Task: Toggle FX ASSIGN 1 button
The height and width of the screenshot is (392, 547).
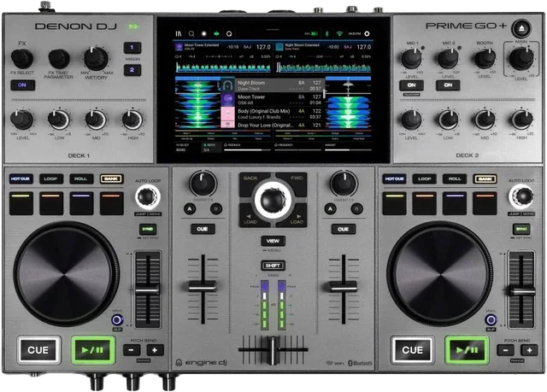Action: 132,47
